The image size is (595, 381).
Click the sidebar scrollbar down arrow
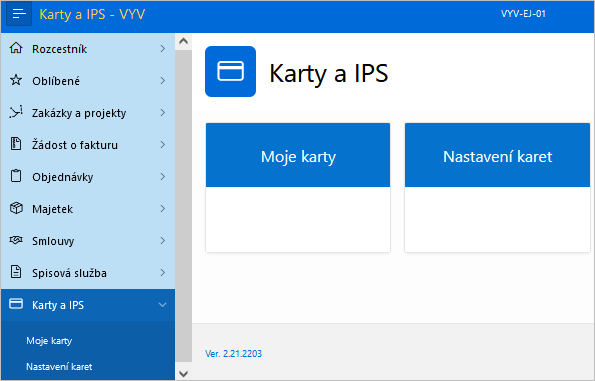183,374
